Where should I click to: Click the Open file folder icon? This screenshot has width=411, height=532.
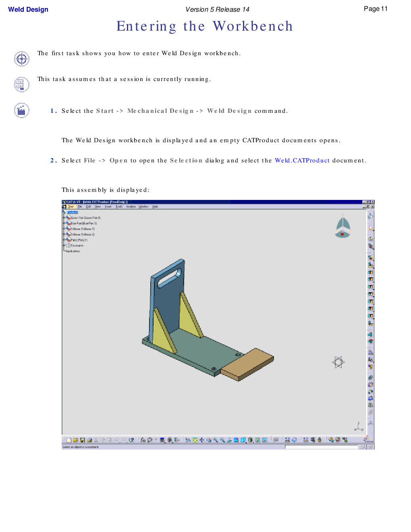tap(75, 440)
